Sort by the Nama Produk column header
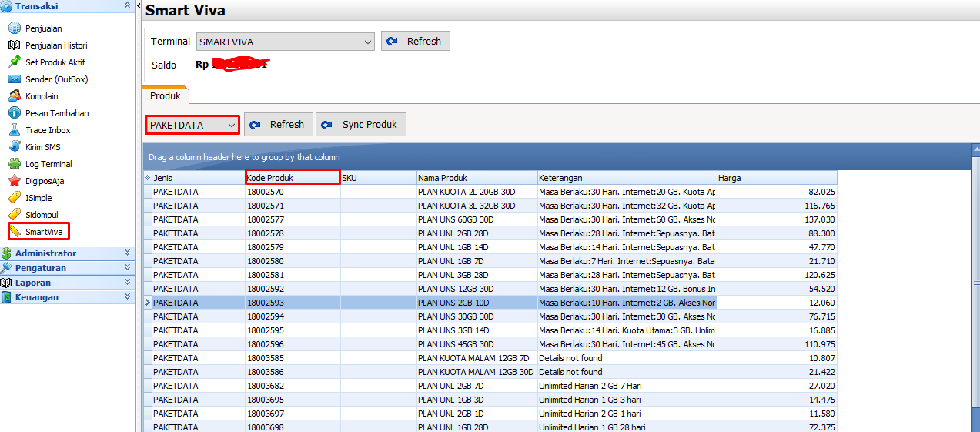The height and width of the screenshot is (432, 980). [477, 178]
